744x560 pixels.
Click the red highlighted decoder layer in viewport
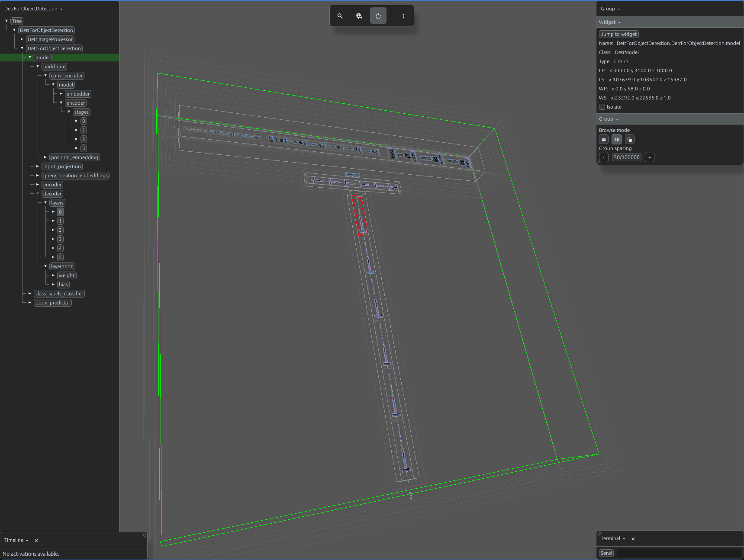360,215
